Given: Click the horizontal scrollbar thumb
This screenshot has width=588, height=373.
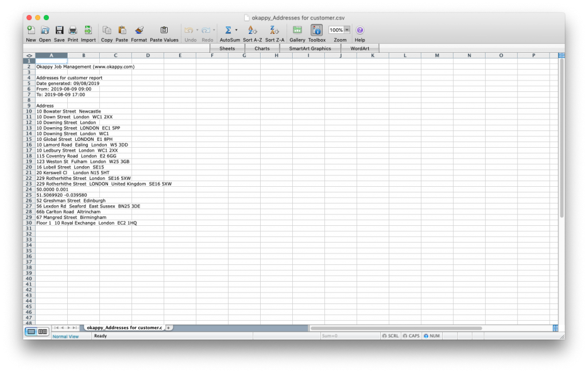Looking at the screenshot, I should (396, 328).
